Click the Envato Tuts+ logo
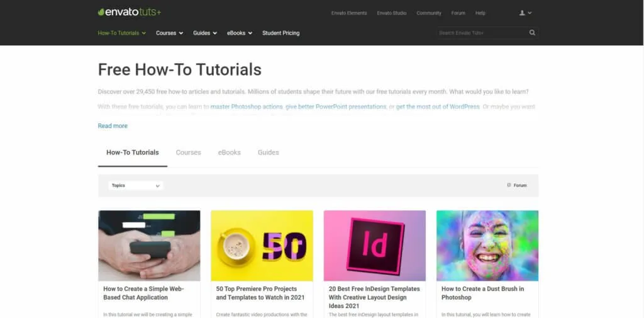 [130, 13]
